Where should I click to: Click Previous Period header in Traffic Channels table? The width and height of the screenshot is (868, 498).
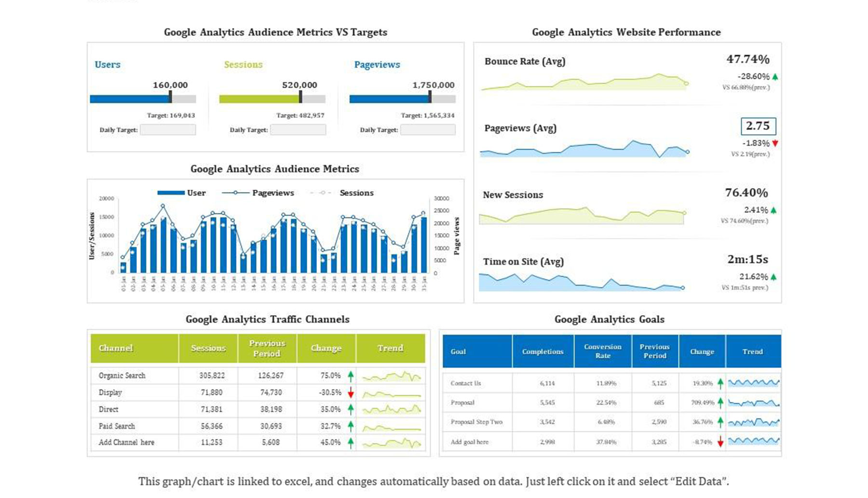point(267,348)
